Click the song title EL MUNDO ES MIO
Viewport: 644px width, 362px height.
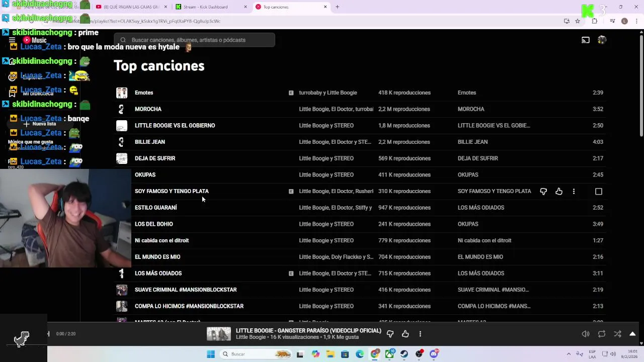click(x=157, y=257)
